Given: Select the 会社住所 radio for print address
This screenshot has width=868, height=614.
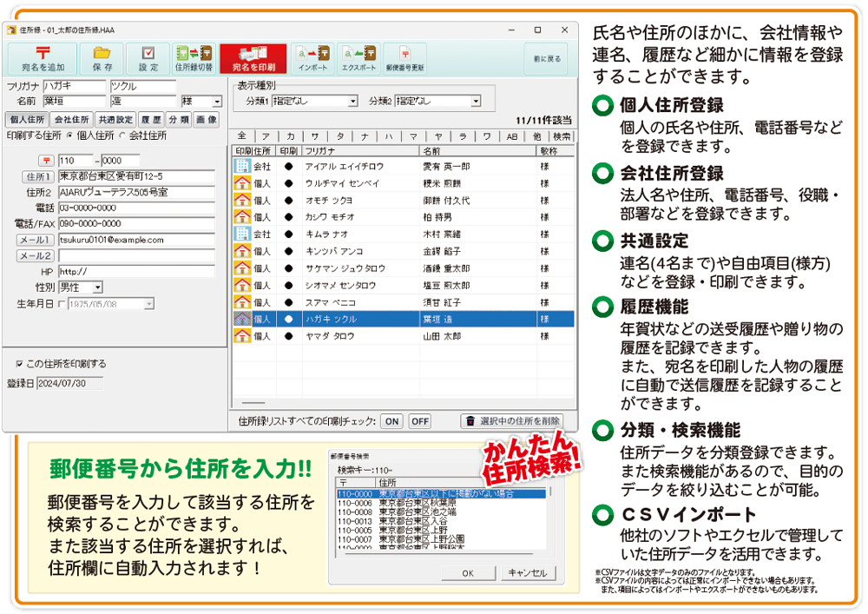Looking at the screenshot, I should click(x=122, y=135).
